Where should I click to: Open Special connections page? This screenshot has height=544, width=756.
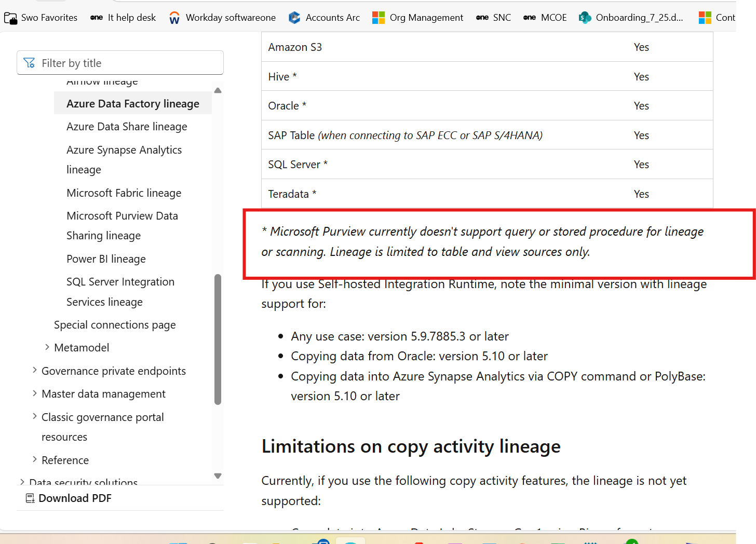(x=115, y=325)
